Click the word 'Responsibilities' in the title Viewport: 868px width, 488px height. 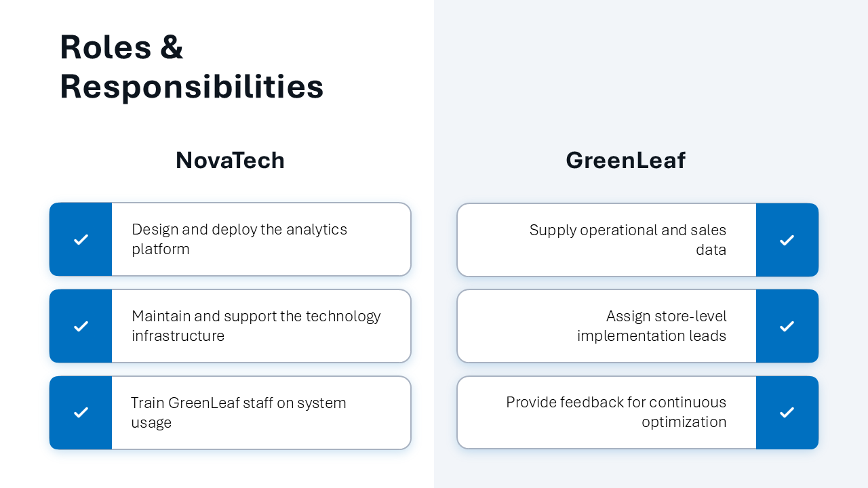191,87
